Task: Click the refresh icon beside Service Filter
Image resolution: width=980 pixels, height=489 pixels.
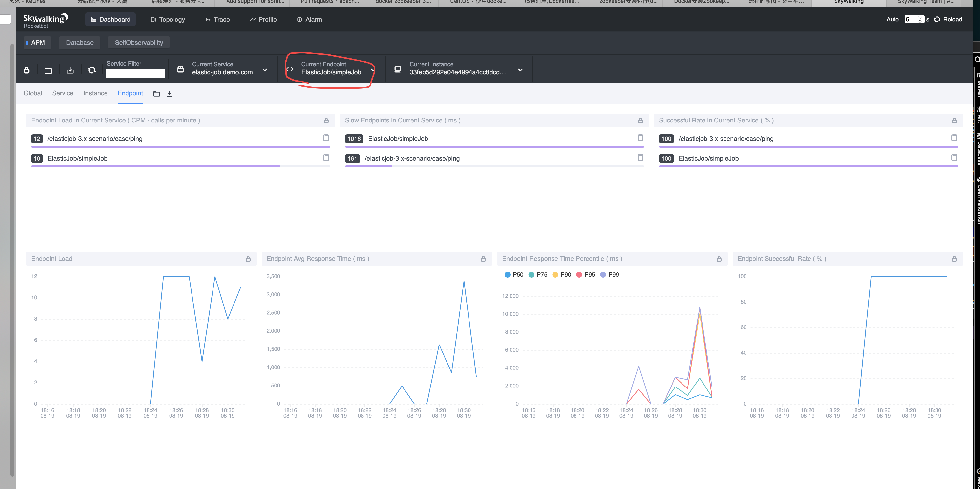Action: pyautogui.click(x=92, y=70)
